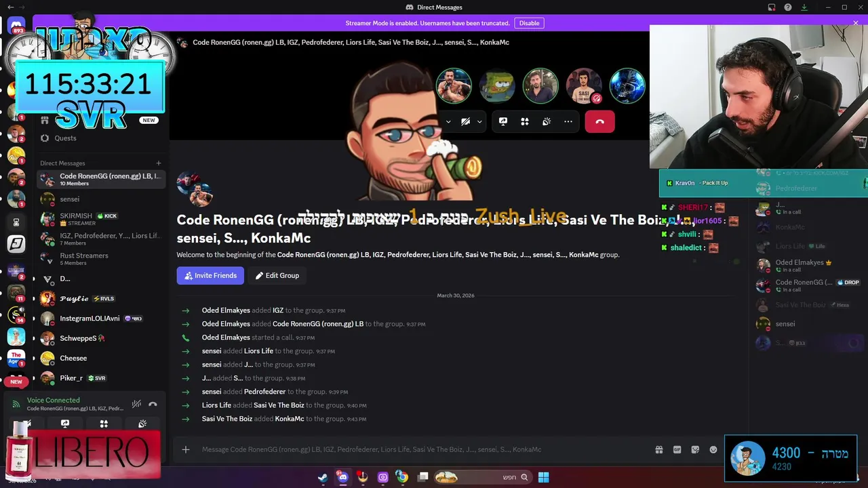
Task: Open the sticker picker
Action: [695, 449]
